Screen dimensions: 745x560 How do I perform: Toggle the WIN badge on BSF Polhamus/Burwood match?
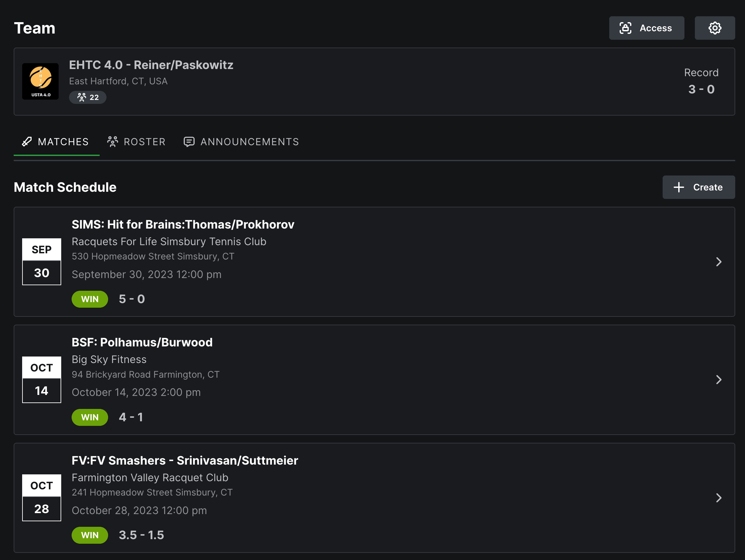(x=90, y=417)
